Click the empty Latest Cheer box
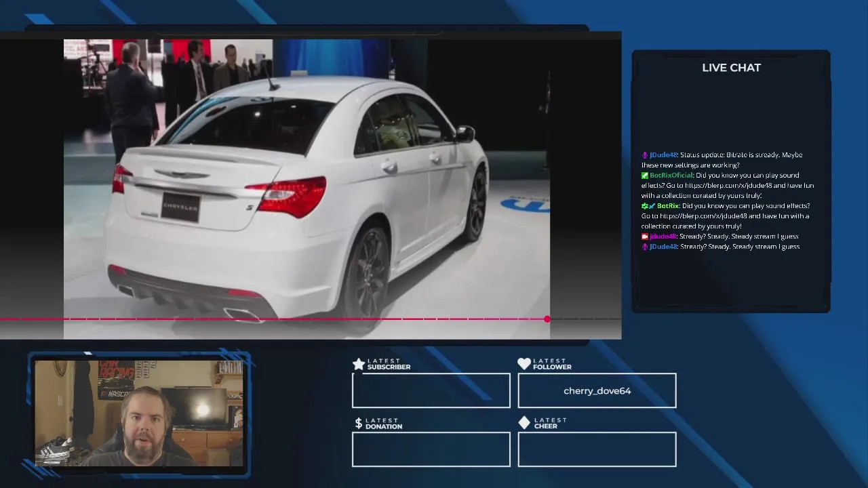 click(597, 449)
